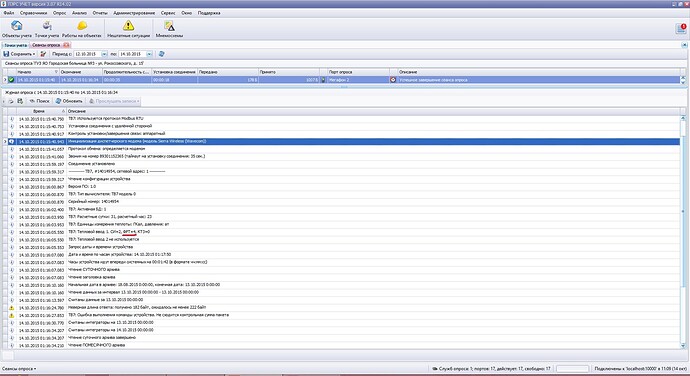Screen dimensions: 690x376
Task: Select row 'Серийный номер: 14014954'
Action: (341, 202)
